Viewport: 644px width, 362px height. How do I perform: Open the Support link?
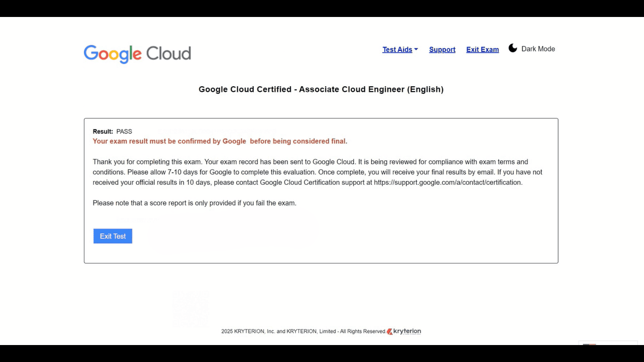tap(442, 49)
